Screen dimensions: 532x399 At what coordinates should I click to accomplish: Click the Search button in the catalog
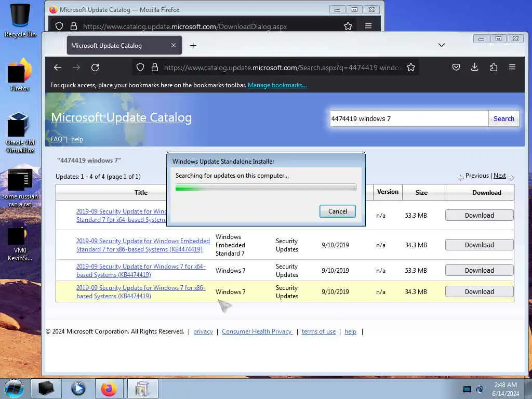[x=503, y=119]
